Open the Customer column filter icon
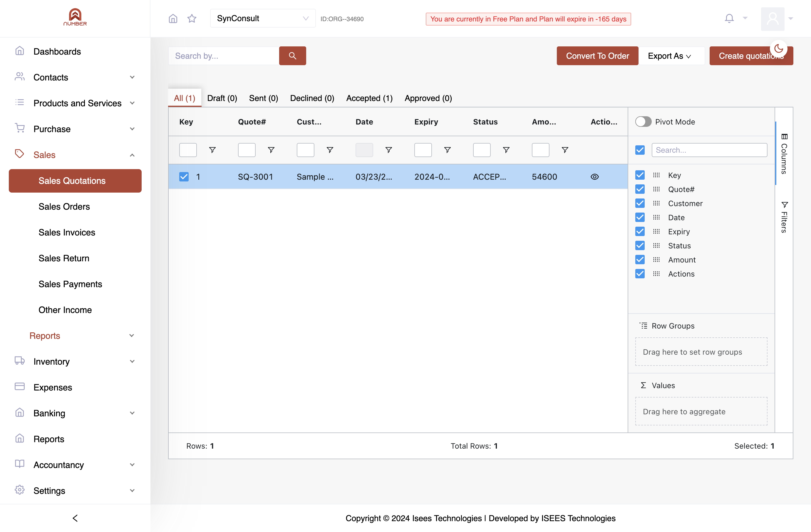Screen dimensions: 811x532 pyautogui.click(x=330, y=150)
